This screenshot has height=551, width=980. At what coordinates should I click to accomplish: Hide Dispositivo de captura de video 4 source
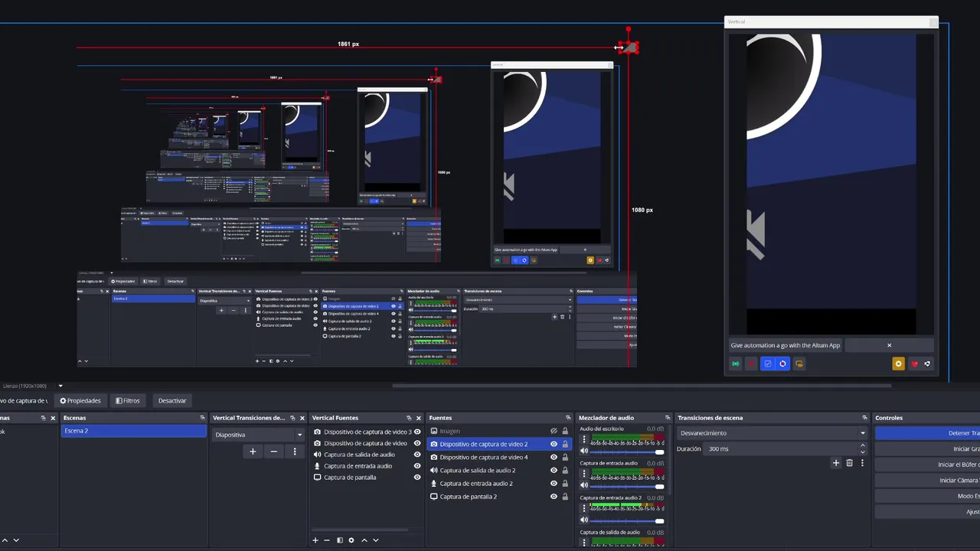point(554,457)
